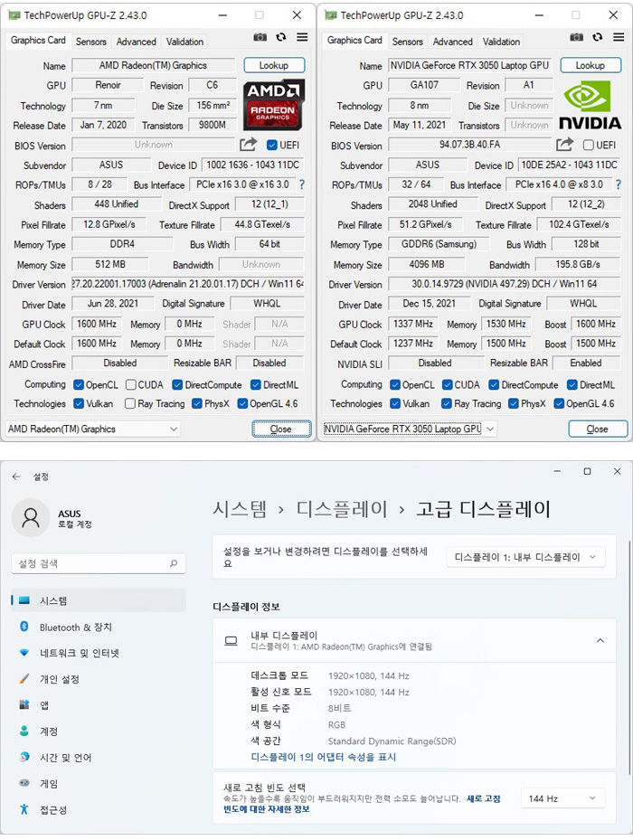Viewport: 633px width, 840px height.
Task: Open 디스플레이 1: 내부 디스플레이 dropdown
Action: click(x=525, y=557)
